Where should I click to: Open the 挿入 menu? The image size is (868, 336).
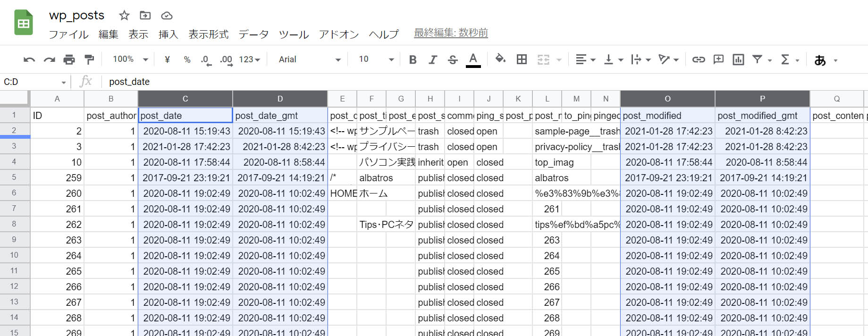(x=168, y=34)
